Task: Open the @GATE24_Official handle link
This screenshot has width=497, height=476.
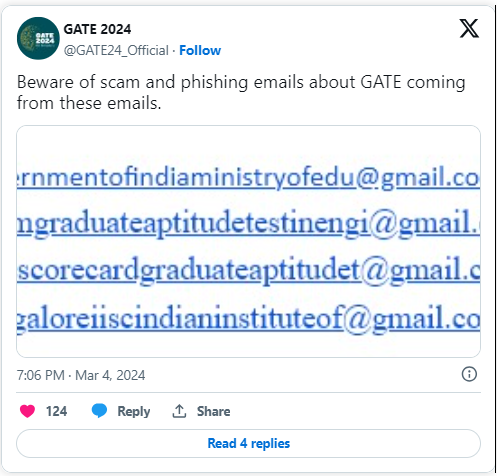Action: pyautogui.click(x=116, y=51)
